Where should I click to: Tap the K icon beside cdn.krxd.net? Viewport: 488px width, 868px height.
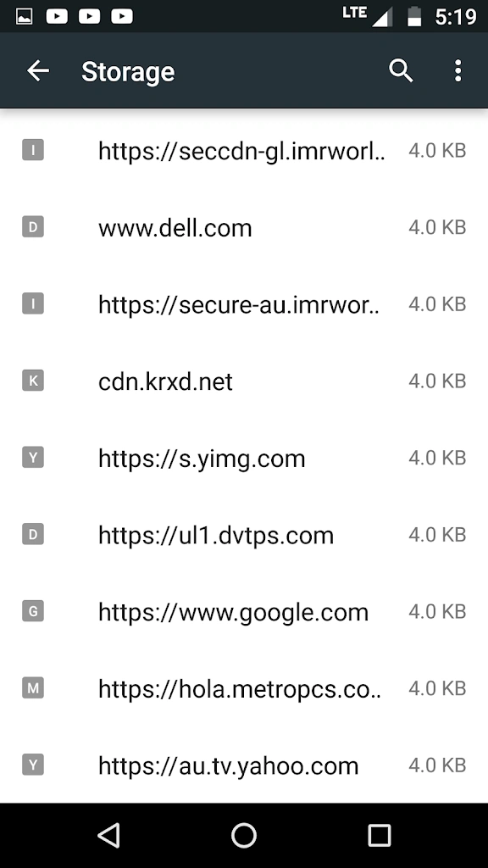click(x=33, y=381)
